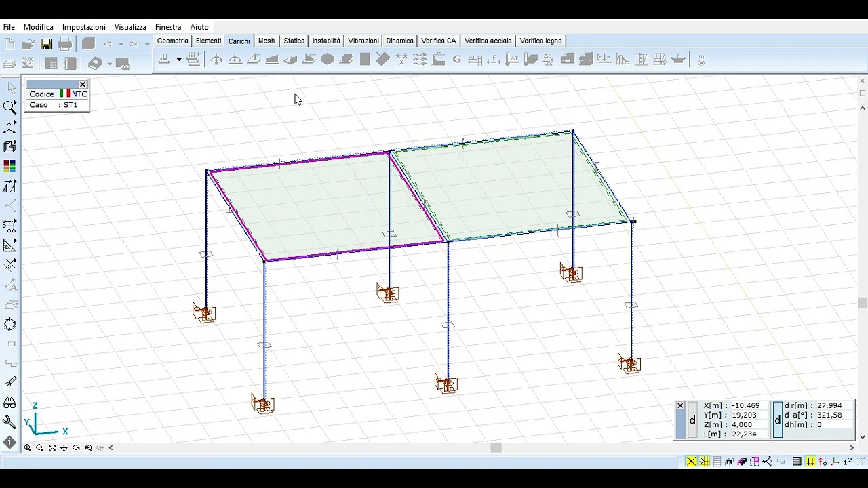
Task: Toggle the yellow double-arrow status bar icon
Action: click(810, 462)
